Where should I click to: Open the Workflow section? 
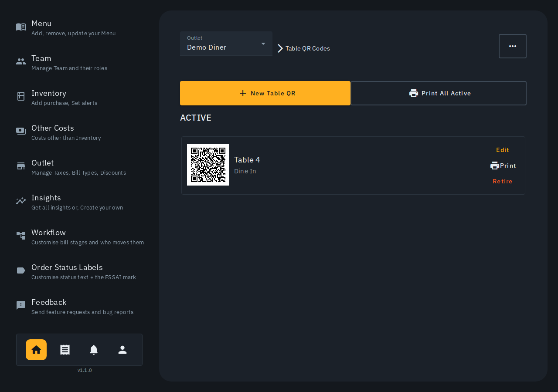pos(79,237)
